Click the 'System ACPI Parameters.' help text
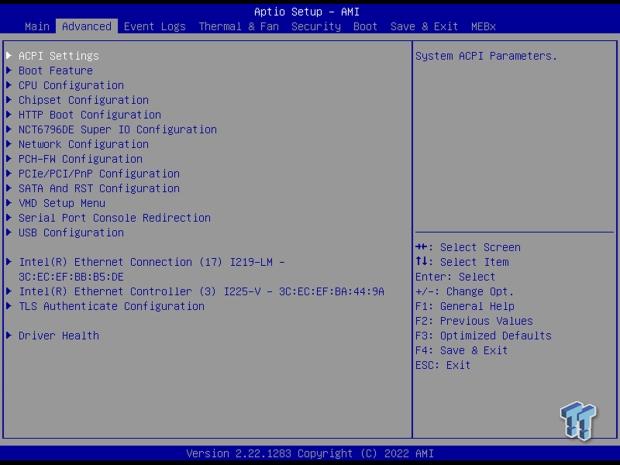Image resolution: width=620 pixels, height=465 pixels. [486, 56]
